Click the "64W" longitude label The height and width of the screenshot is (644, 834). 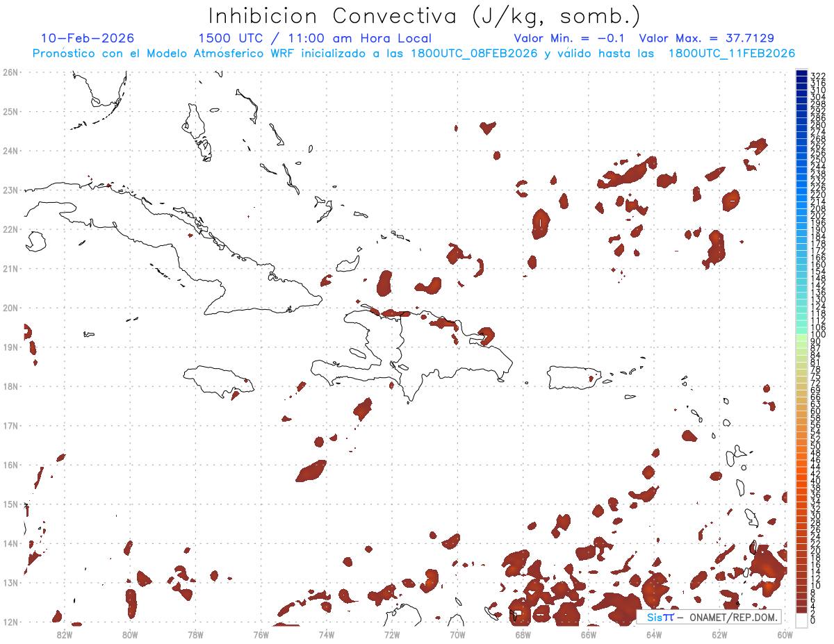(654, 634)
